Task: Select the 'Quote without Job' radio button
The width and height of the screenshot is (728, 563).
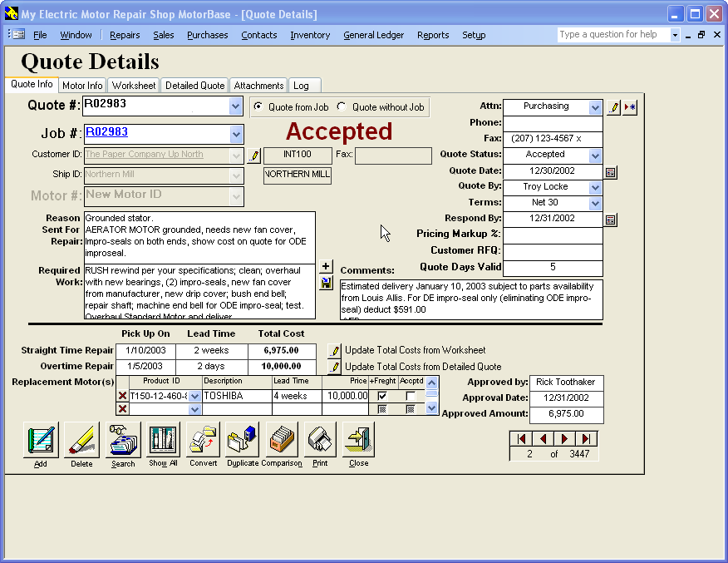Action: pyautogui.click(x=342, y=107)
